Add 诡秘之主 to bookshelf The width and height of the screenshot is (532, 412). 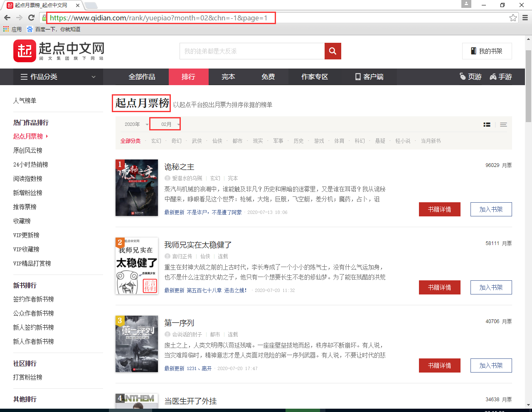pos(491,209)
